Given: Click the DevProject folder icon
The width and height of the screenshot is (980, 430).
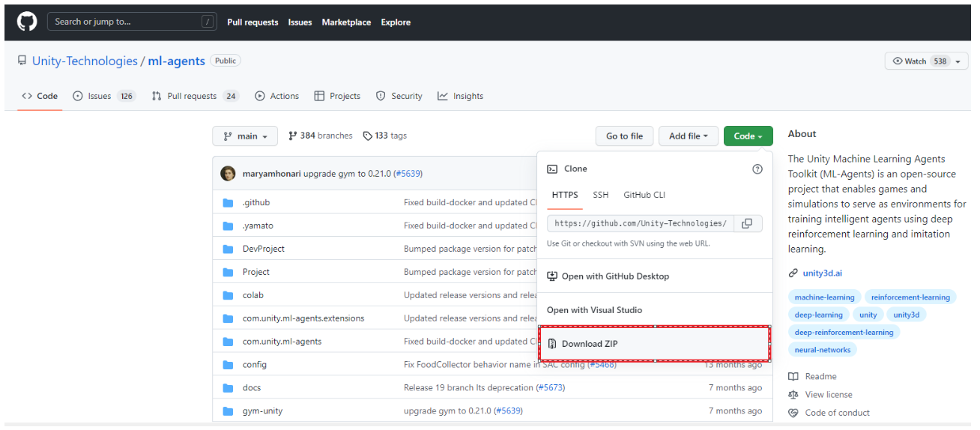Looking at the screenshot, I should pyautogui.click(x=228, y=249).
